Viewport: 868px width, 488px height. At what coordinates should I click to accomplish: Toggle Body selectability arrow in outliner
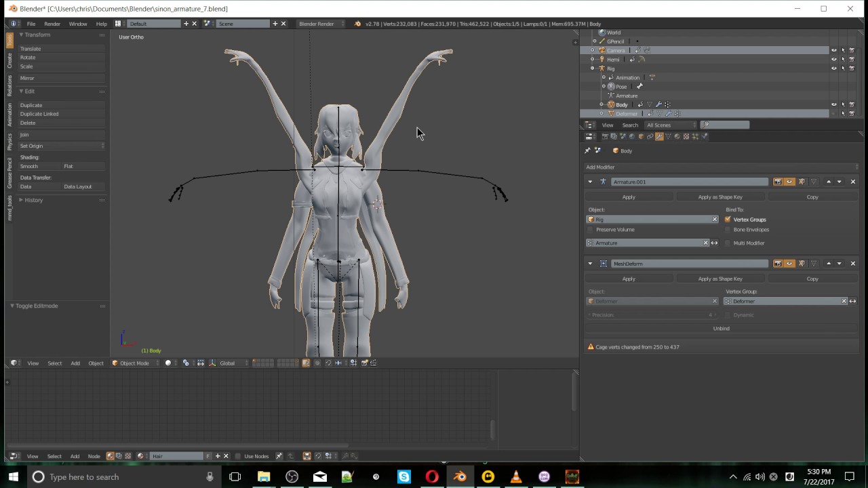[843, 104]
